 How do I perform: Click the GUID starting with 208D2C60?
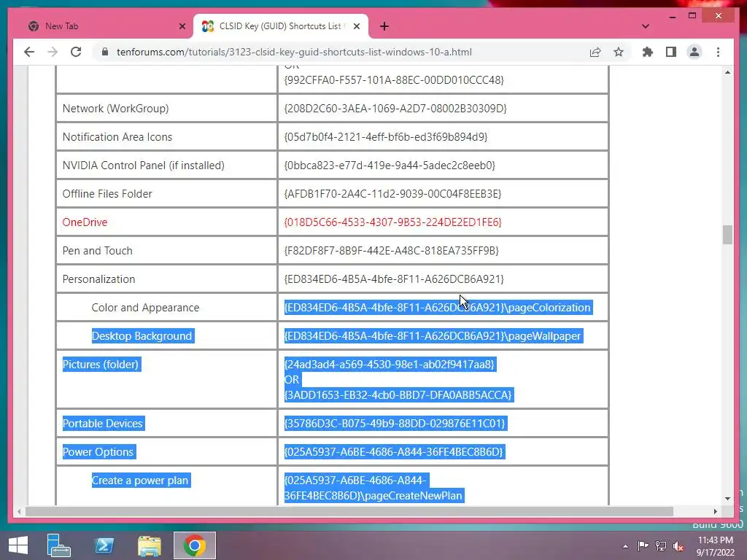(x=395, y=109)
